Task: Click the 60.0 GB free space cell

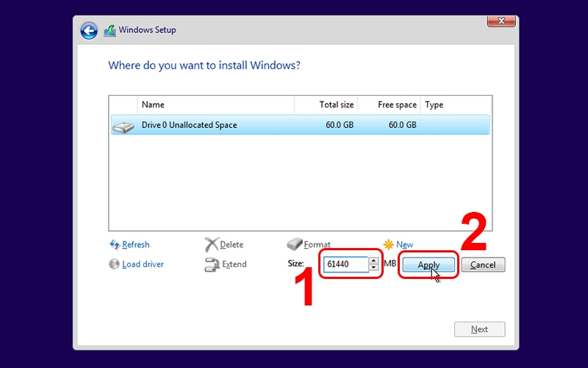Action: [x=402, y=125]
